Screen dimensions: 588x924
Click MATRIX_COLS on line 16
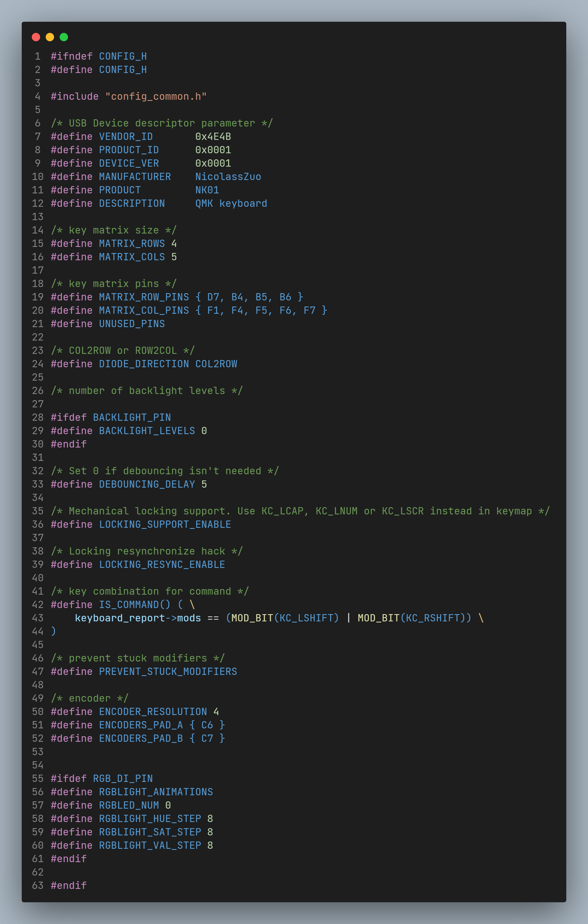point(132,257)
